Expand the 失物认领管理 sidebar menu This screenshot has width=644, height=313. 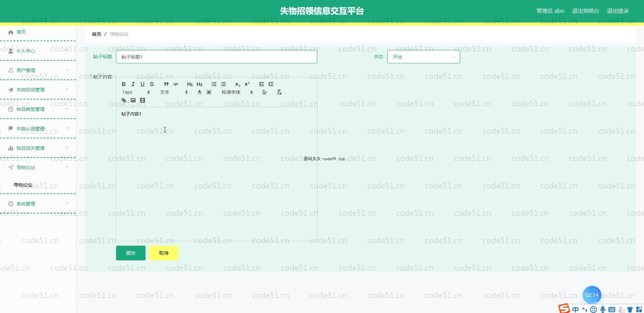pyautogui.click(x=38, y=129)
